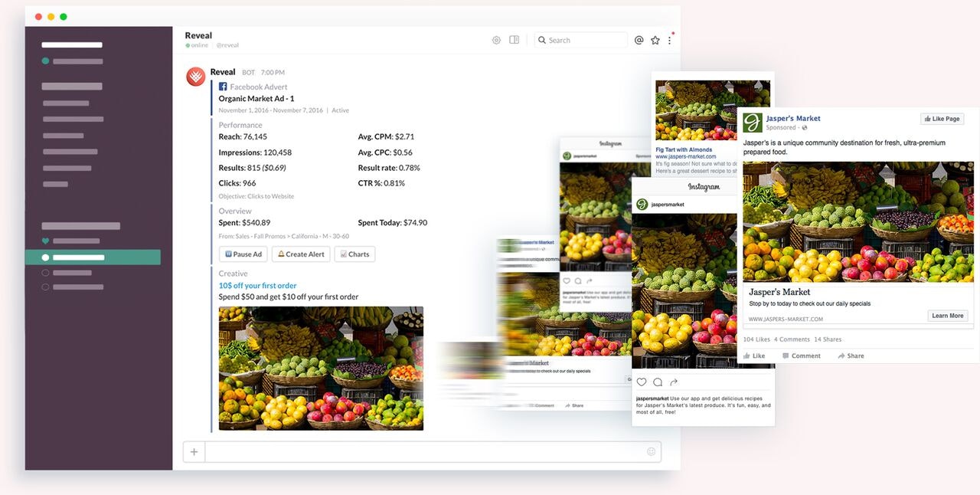Open the Jasper's Market page name link
The width and height of the screenshot is (980, 495).
tap(793, 118)
